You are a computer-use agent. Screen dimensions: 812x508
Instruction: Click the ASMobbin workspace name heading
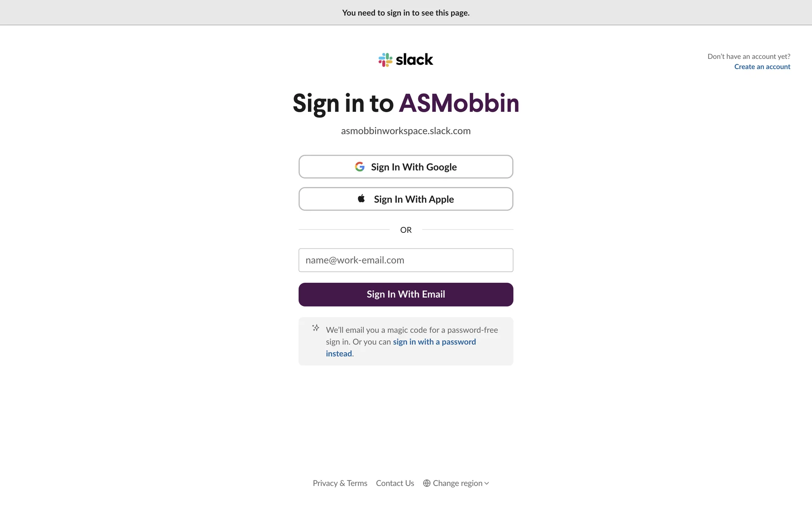tap(459, 103)
